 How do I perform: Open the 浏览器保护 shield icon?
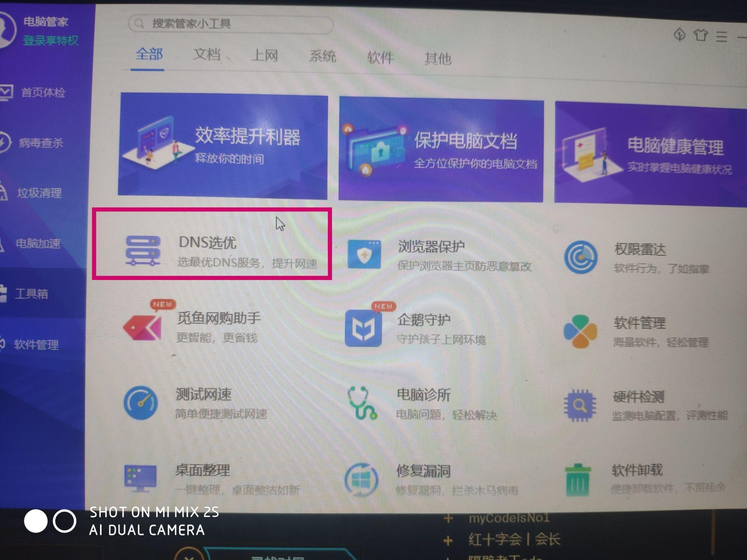pos(364,255)
